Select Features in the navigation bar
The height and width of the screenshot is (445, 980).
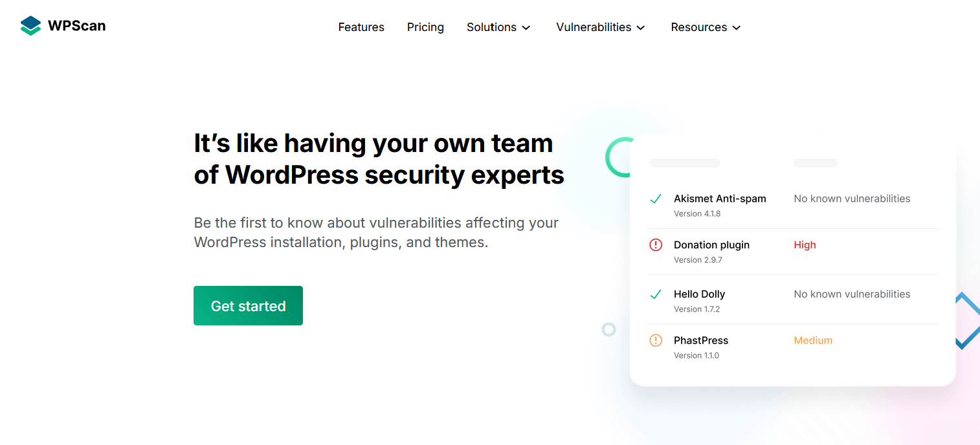pyautogui.click(x=361, y=27)
